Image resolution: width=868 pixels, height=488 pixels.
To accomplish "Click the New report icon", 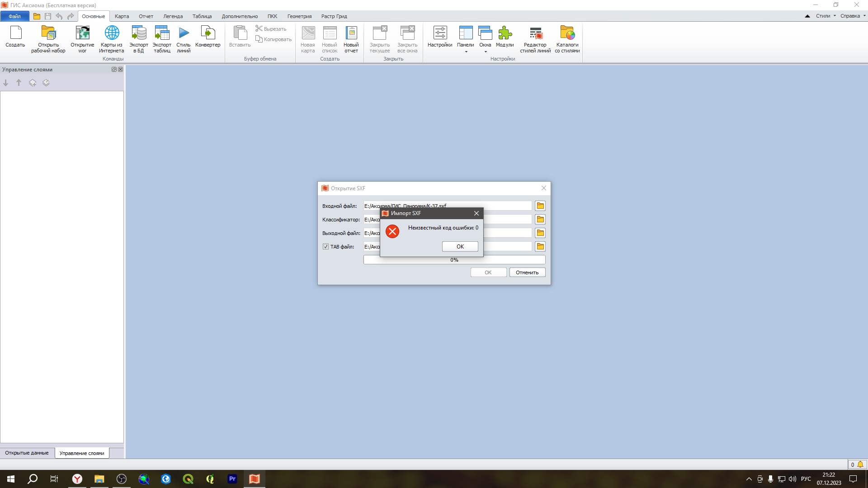I will pos(351,33).
